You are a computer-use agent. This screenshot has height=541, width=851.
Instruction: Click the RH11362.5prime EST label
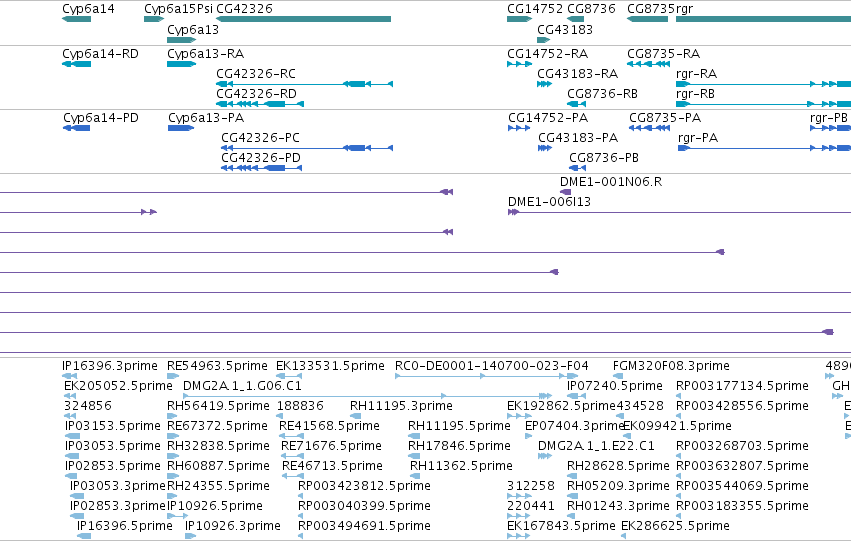point(461,466)
